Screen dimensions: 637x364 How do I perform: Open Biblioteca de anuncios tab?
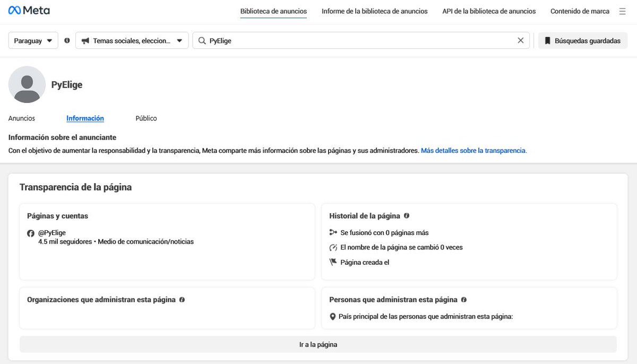point(273,11)
